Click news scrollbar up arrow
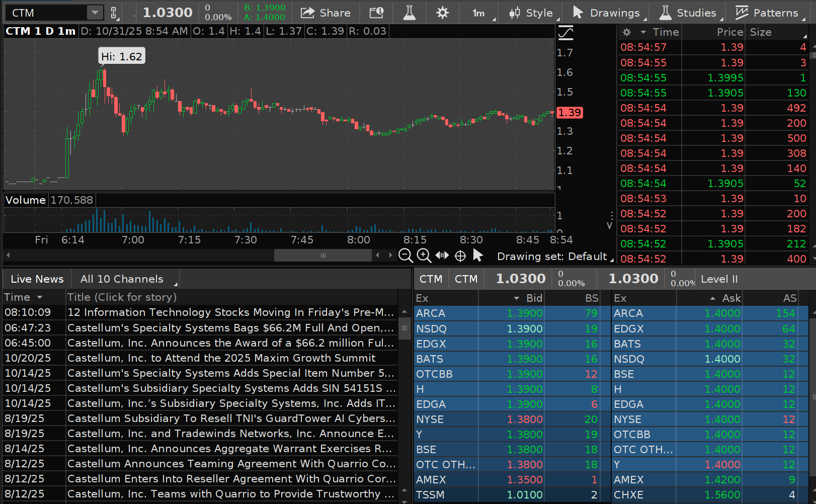816x504 pixels. click(x=404, y=312)
